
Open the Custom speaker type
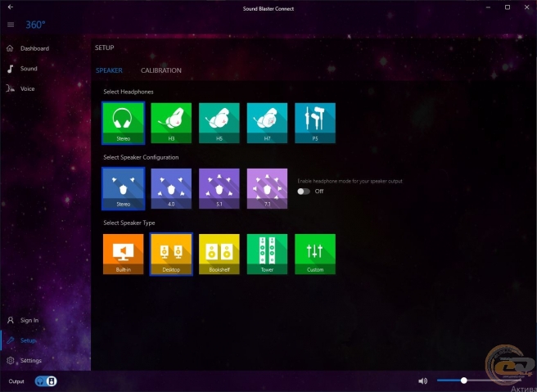(315, 254)
